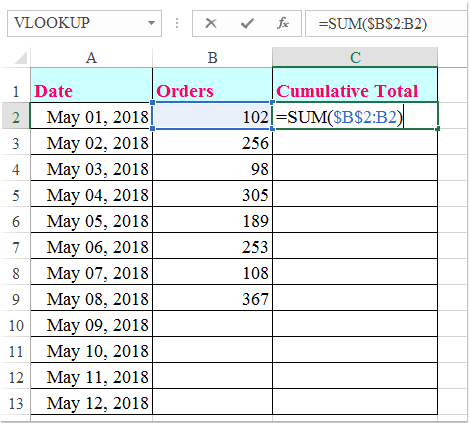Click the Name Box showing VLOOKUP
The height and width of the screenshot is (423, 469).
(x=84, y=23)
